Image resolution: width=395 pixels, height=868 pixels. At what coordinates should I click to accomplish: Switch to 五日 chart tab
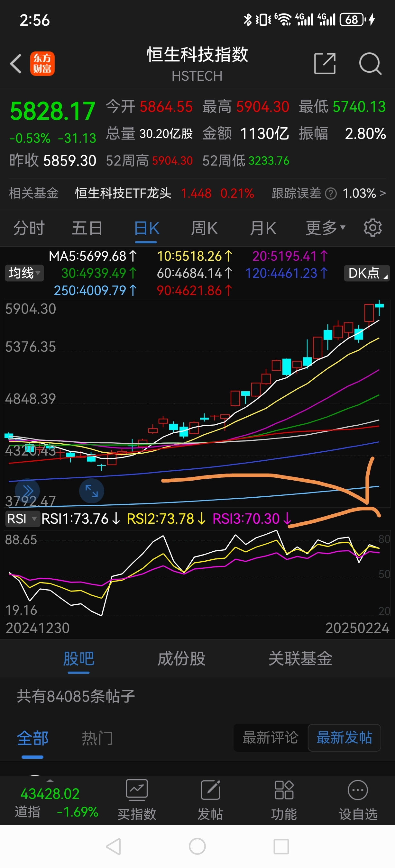coord(87,228)
